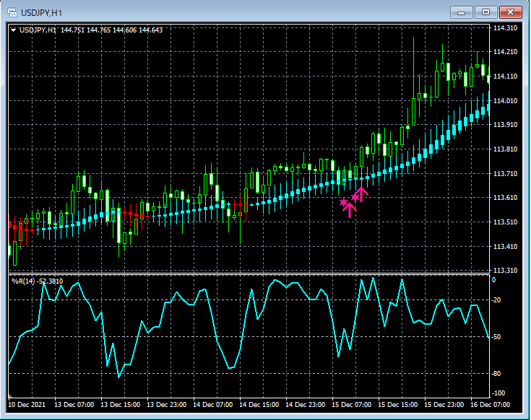Close the USDJPY,H1 chart window
Screen dimensions: 531x420
[x=511, y=12]
